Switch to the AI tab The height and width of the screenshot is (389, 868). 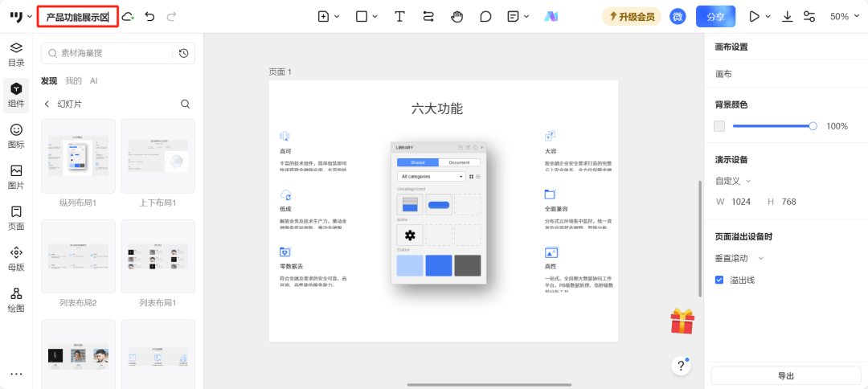click(93, 81)
